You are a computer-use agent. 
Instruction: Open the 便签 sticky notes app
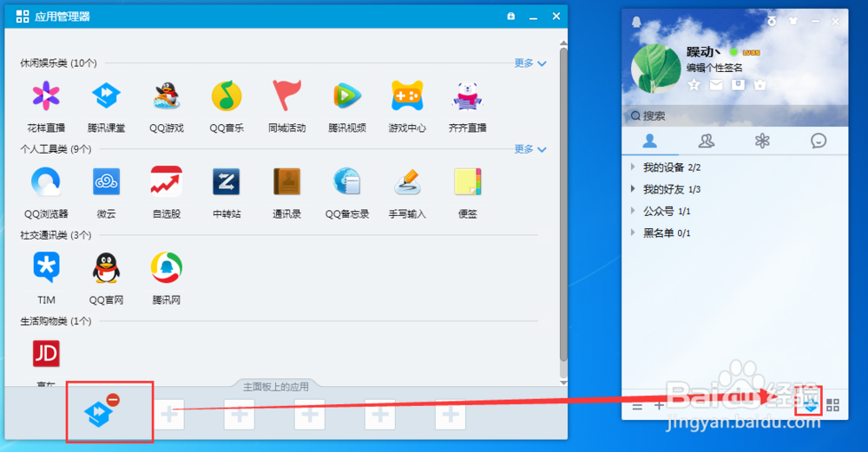(x=468, y=182)
